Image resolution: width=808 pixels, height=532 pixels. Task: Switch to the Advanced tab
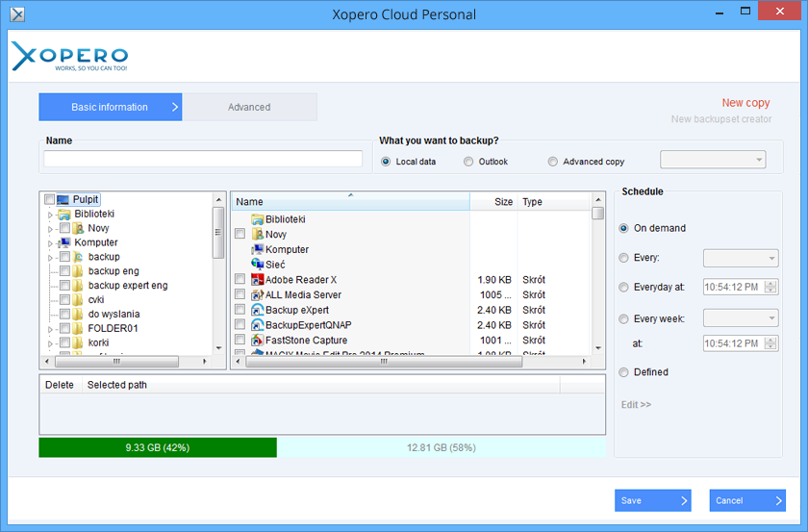pos(249,107)
